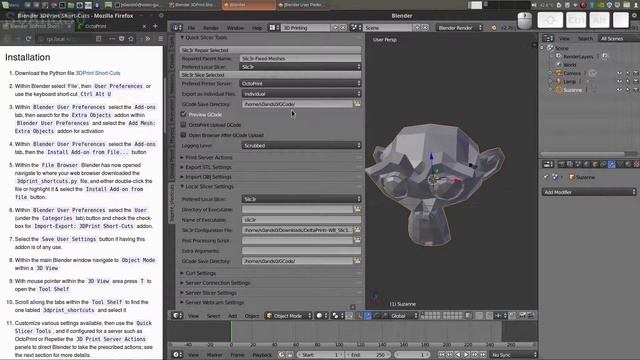Image resolution: width=640 pixels, height=360 pixels.
Task: Disable the Preview GCode checkbox
Action: [x=184, y=114]
